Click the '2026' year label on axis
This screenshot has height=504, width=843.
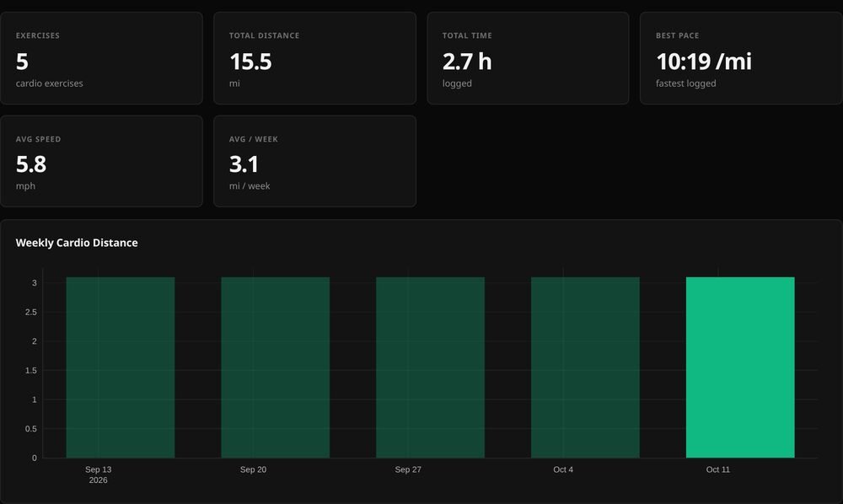(x=99, y=480)
